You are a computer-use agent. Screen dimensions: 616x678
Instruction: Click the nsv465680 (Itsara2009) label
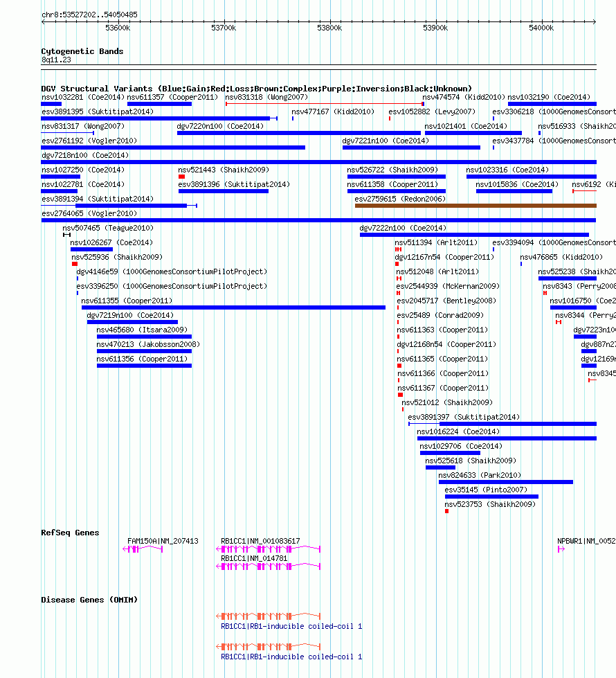click(x=142, y=330)
